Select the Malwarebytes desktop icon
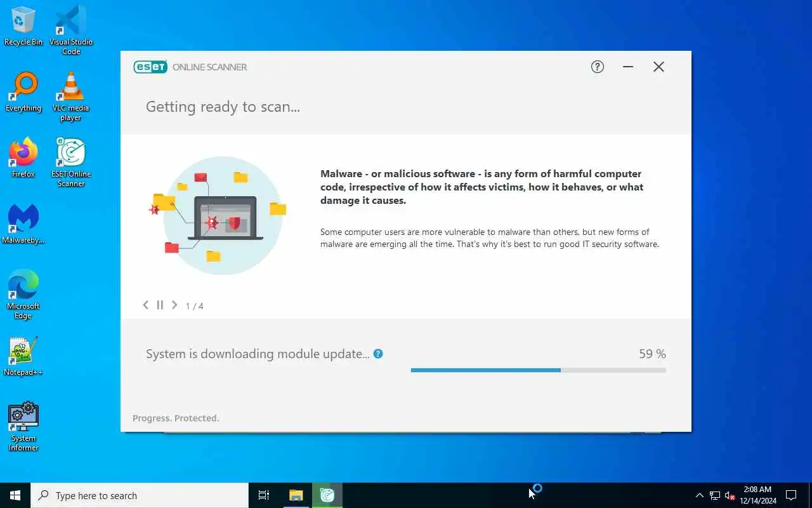 (23, 224)
